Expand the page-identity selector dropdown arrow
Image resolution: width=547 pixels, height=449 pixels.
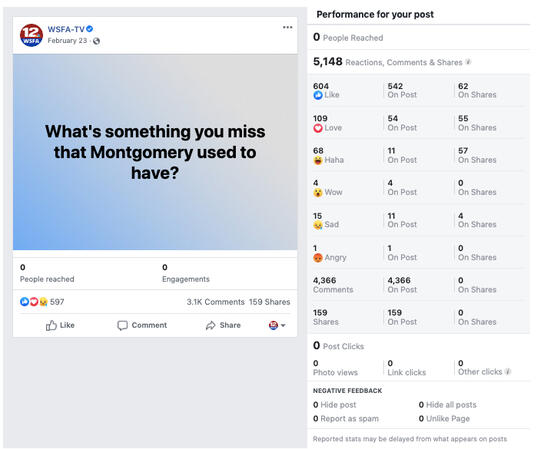283,325
